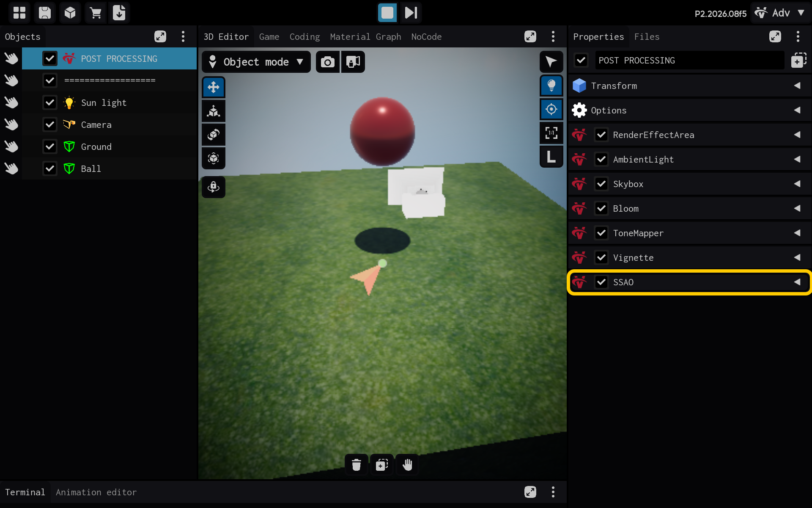Toggle the Ground object checkbox
The height and width of the screenshot is (508, 812).
[50, 146]
